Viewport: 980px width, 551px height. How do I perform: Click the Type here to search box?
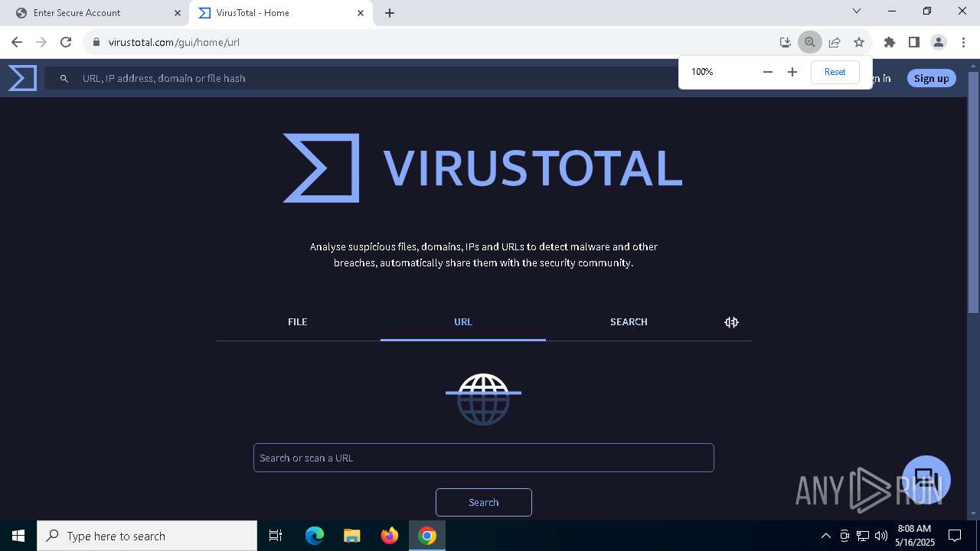(147, 536)
